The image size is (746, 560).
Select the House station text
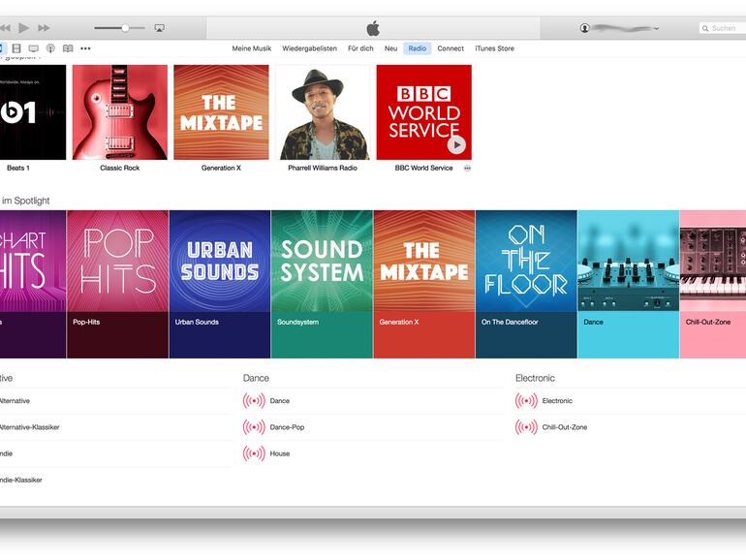(x=280, y=453)
